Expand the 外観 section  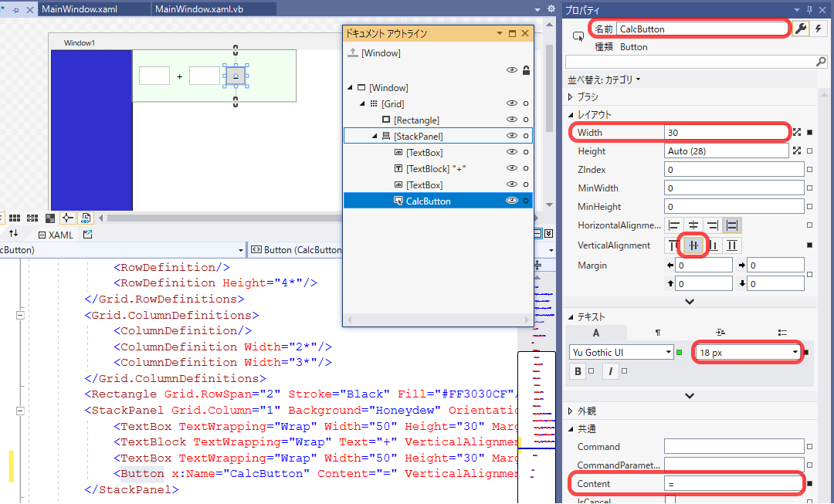coord(571,411)
